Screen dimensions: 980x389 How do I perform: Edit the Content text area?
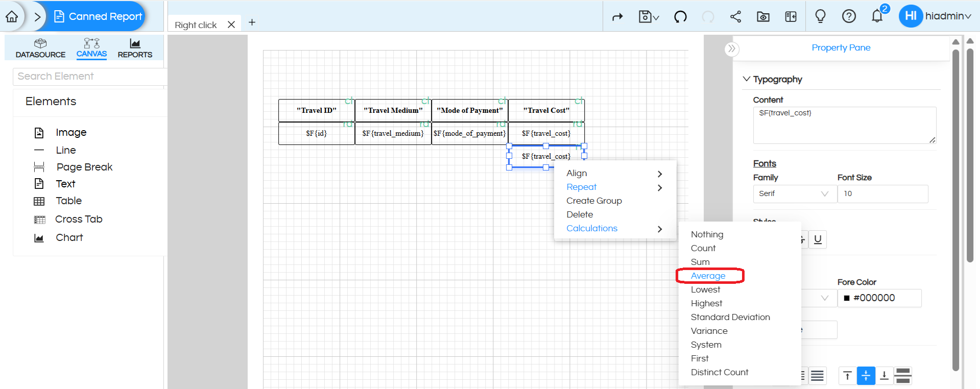(x=844, y=125)
